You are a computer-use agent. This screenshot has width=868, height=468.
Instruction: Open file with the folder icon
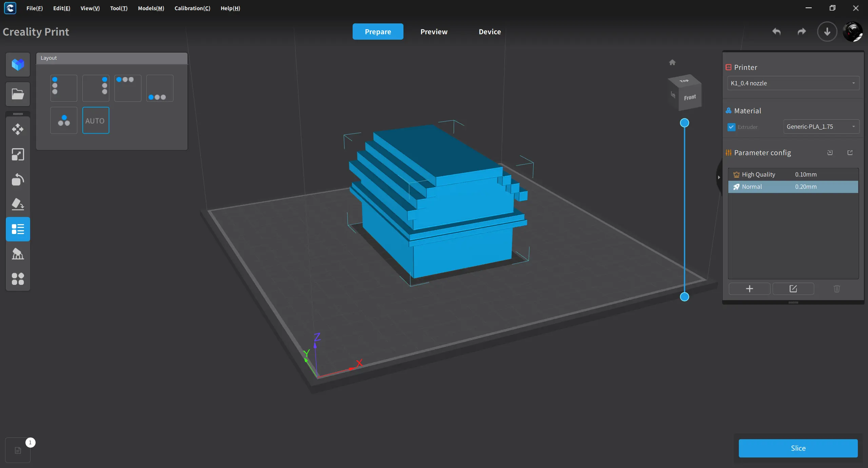point(18,94)
